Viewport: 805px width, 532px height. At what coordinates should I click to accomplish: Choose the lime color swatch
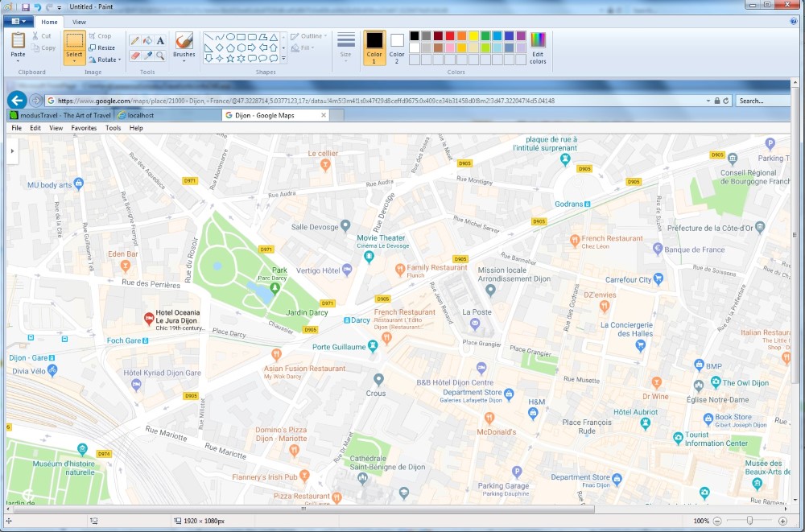click(x=485, y=47)
